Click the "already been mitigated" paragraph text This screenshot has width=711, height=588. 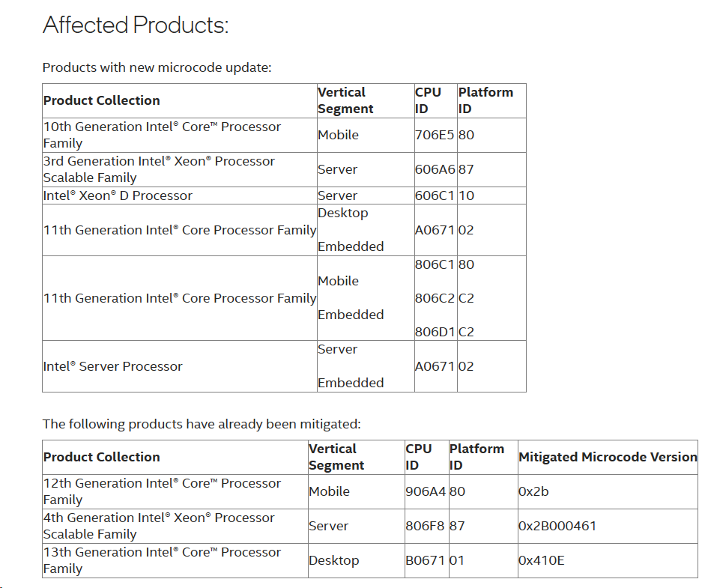(202, 424)
